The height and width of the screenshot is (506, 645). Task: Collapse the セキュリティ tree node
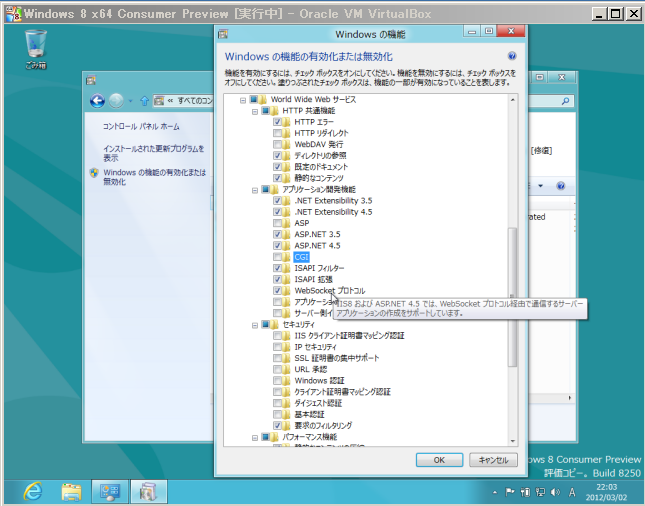[x=255, y=325]
